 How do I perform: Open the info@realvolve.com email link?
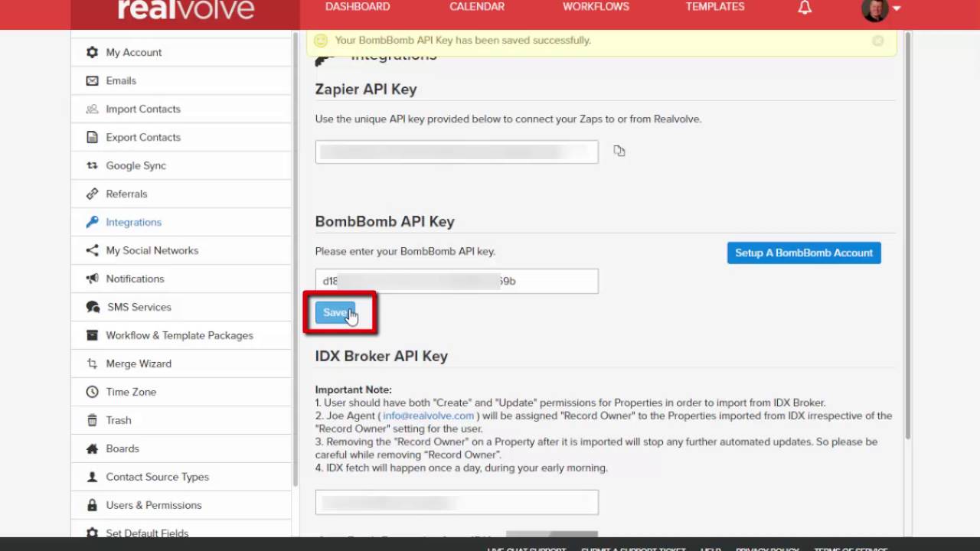(429, 416)
